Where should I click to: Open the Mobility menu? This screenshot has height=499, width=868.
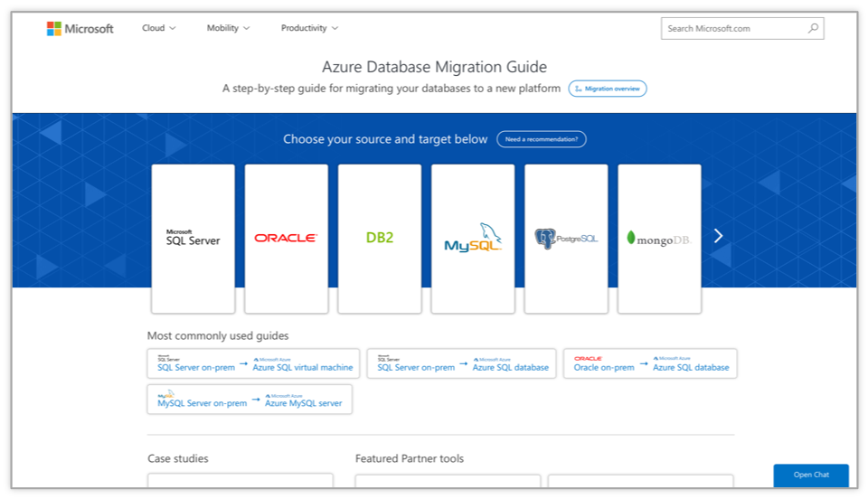point(228,28)
